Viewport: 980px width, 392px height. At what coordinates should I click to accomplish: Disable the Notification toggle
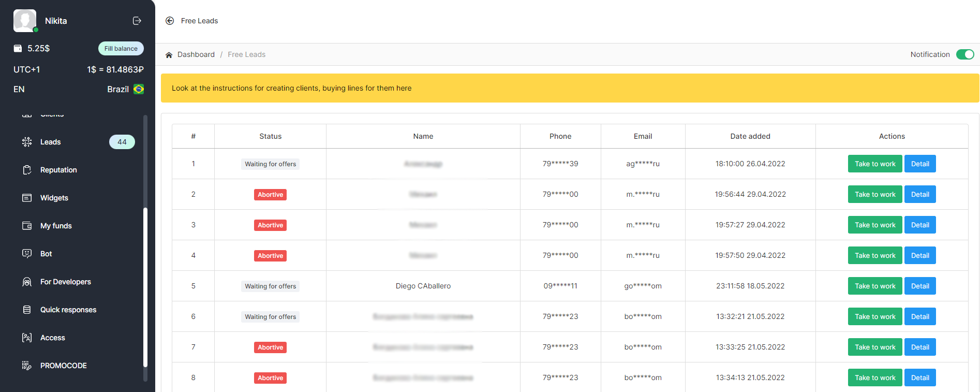pos(964,54)
